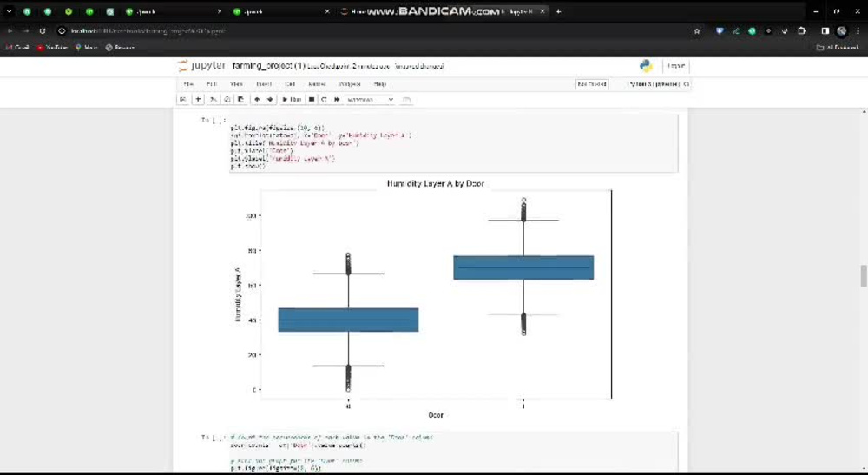Move the selected cell up

coord(257,100)
